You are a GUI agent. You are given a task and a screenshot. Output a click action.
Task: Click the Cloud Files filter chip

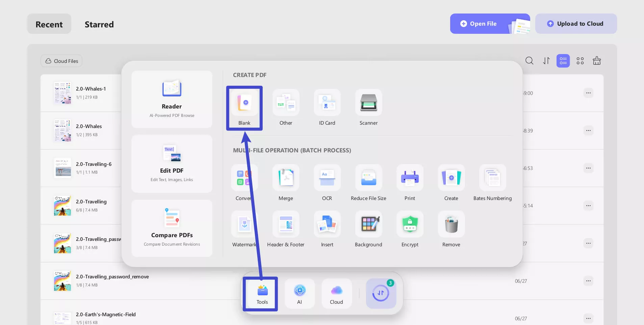(61, 61)
